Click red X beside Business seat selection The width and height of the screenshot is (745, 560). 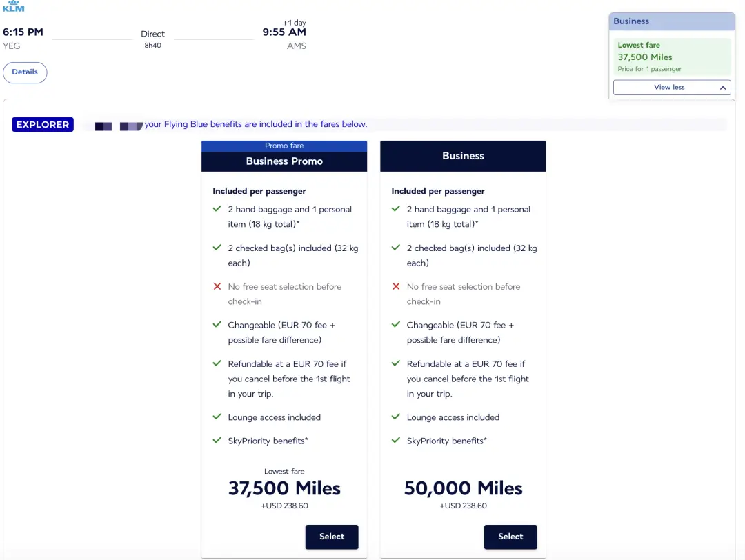click(x=396, y=286)
